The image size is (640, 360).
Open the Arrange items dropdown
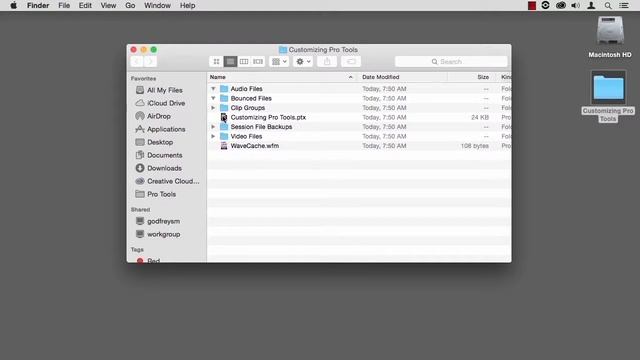click(279, 62)
